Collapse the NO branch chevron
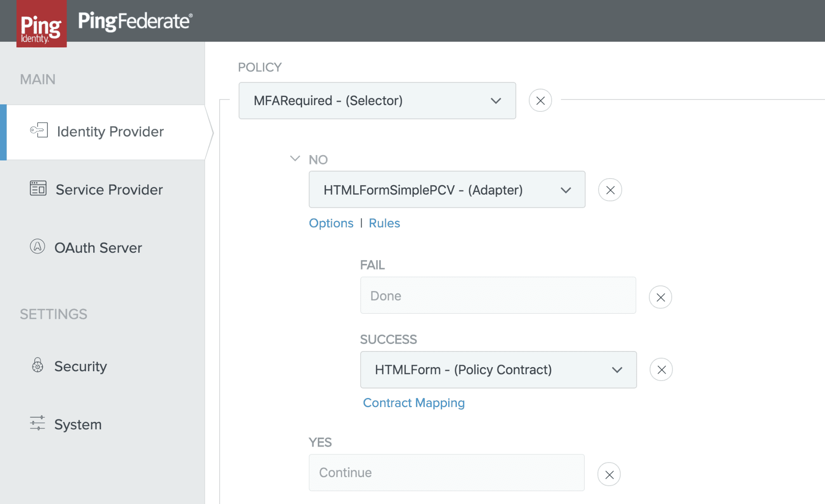Image resolution: width=825 pixels, height=504 pixels. [x=295, y=158]
